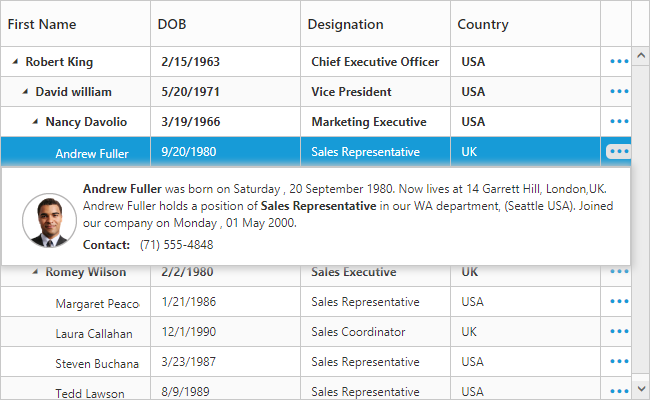Viewport: 650px width, 400px height.
Task: Open ellipsis menu for Steven Buchana row
Action: pos(619,362)
